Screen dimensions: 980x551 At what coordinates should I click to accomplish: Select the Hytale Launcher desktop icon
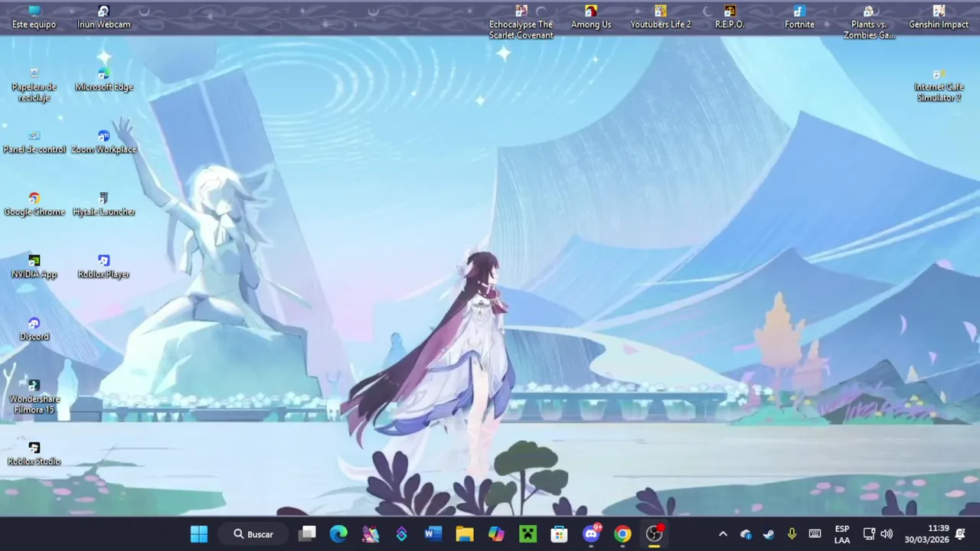pos(103,205)
